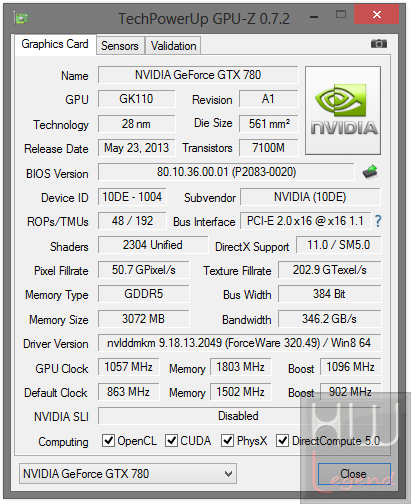Click the Name field NVIDIA GeForce GTX 780

pyautogui.click(x=198, y=75)
